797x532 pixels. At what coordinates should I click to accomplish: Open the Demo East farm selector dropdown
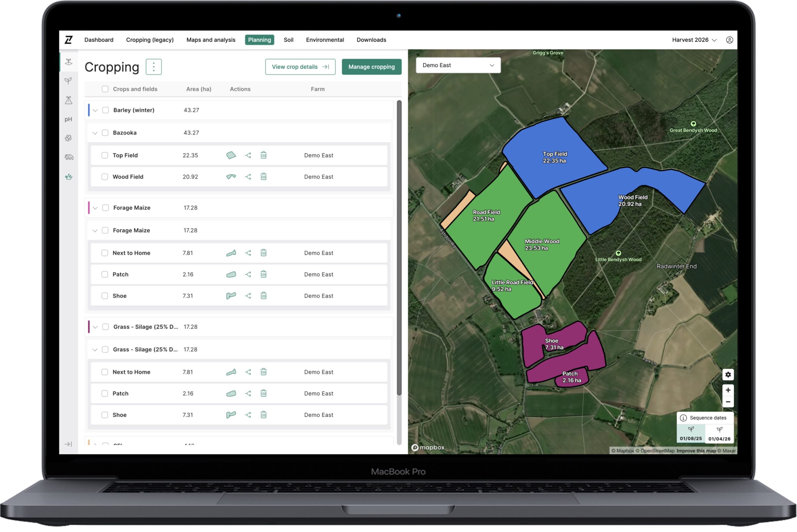click(458, 65)
